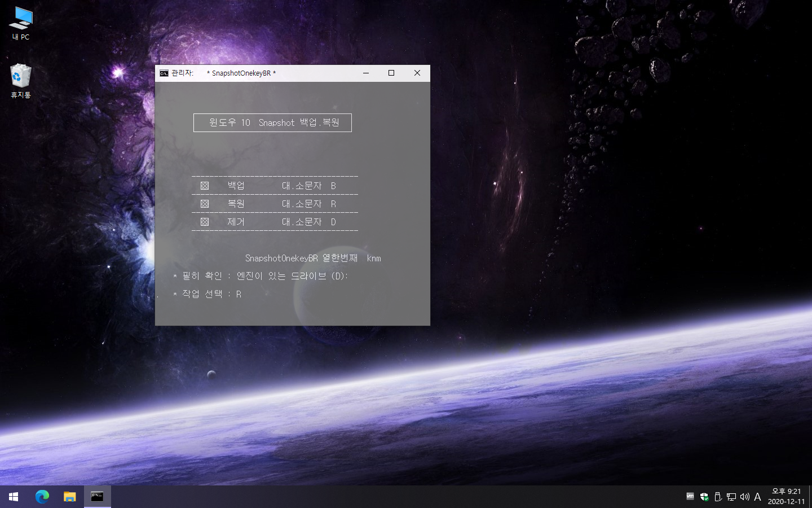812x508 pixels.
Task: Click the 대.소문자 R key hint
Action: (x=309, y=204)
